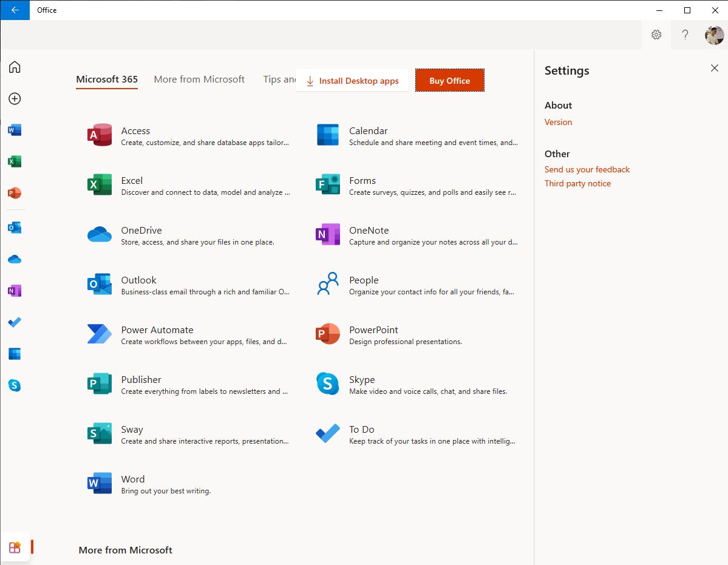Open the Create new item panel
Viewport: 728px width, 565px height.
15,98
